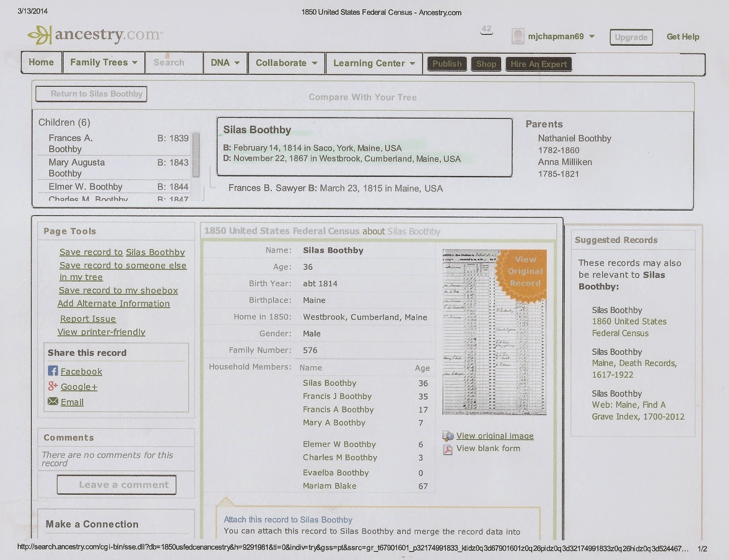The height and width of the screenshot is (560, 729).
Task: Share record via Google+ icon
Action: coord(53,386)
